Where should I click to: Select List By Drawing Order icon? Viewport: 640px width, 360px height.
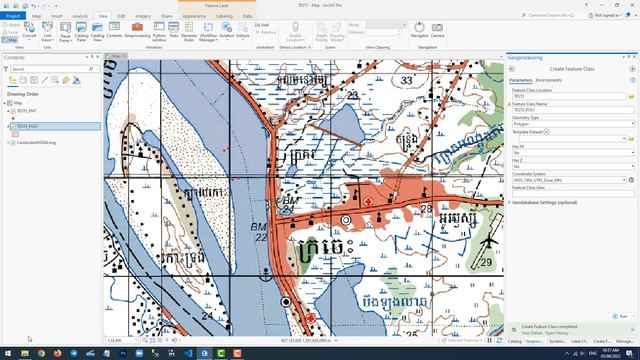click(13, 80)
